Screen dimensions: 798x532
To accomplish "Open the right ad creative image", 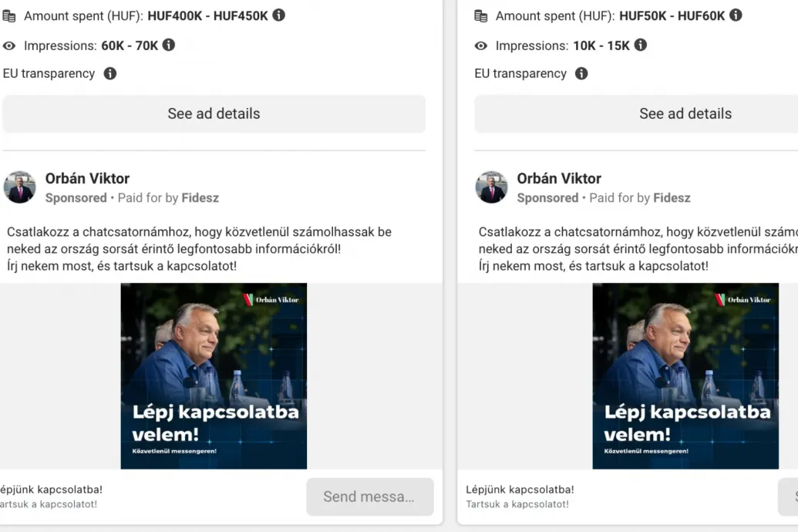I will coord(685,375).
